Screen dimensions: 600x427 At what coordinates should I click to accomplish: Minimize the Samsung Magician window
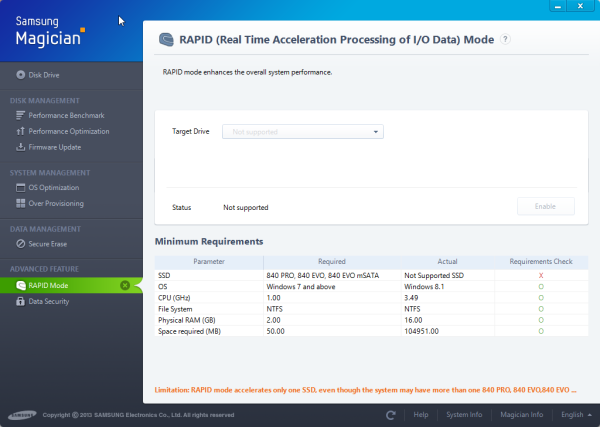(558, 7)
